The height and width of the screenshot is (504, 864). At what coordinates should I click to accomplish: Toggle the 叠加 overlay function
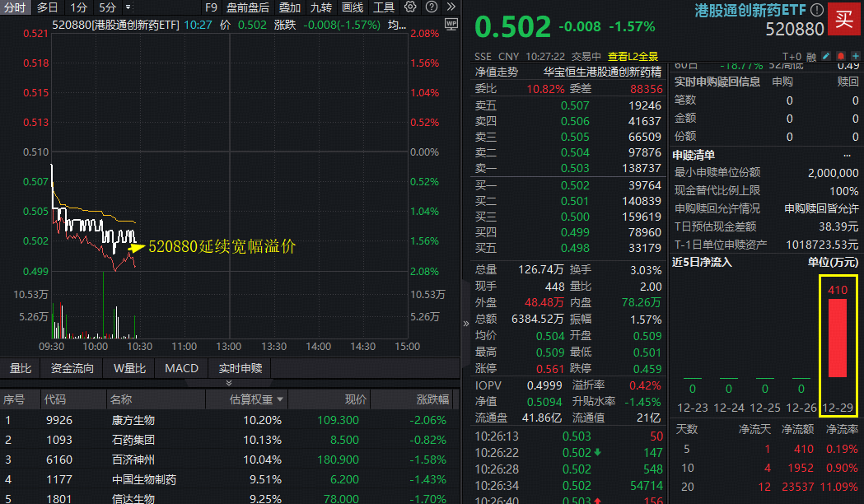point(290,7)
